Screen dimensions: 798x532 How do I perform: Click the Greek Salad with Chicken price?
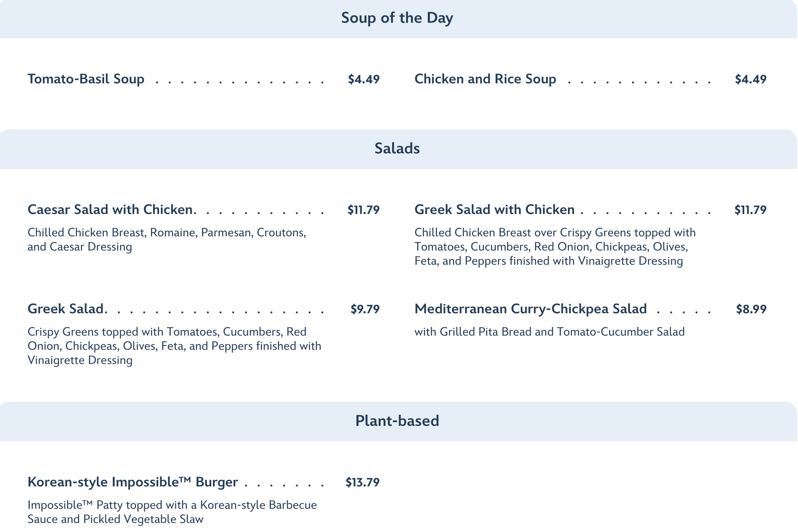(x=750, y=210)
